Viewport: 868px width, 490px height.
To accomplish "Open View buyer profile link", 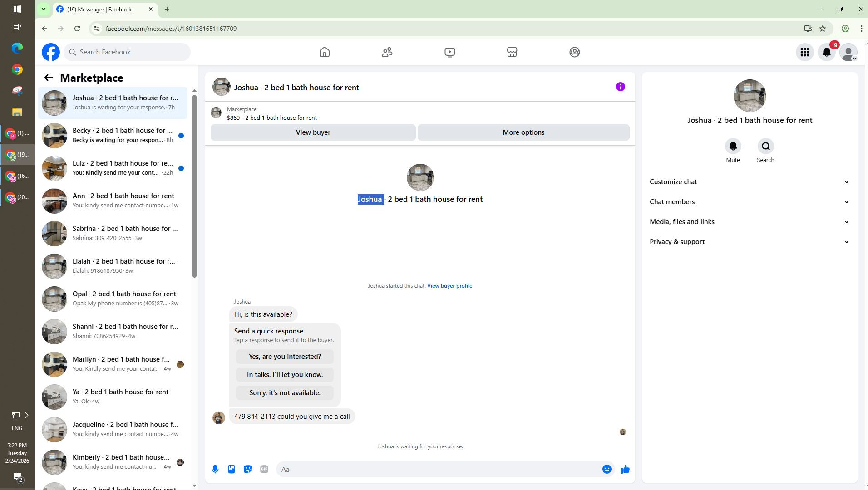I will pos(449,286).
